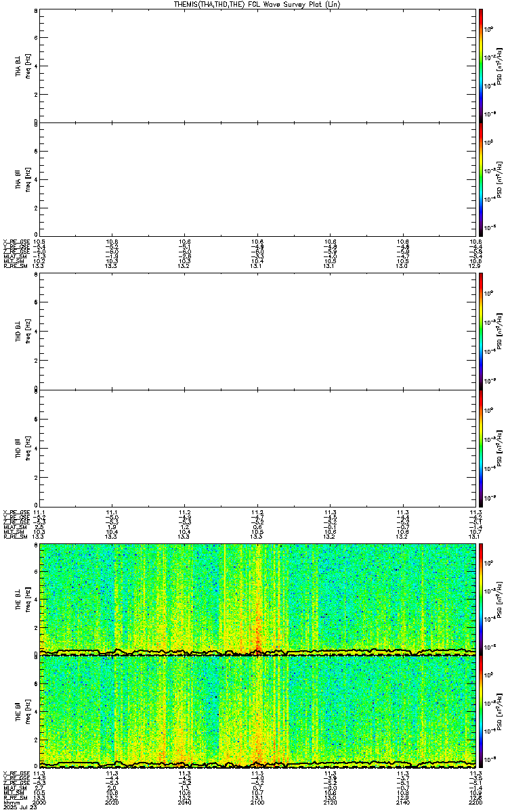This screenshot has width=508, height=812.
Task: Click the THA B-perpendicular color bar
Action: (480, 65)
